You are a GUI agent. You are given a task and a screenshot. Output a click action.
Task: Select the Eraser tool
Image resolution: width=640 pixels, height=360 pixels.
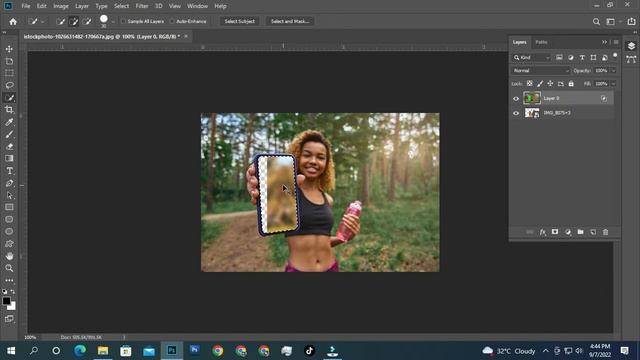point(9,146)
